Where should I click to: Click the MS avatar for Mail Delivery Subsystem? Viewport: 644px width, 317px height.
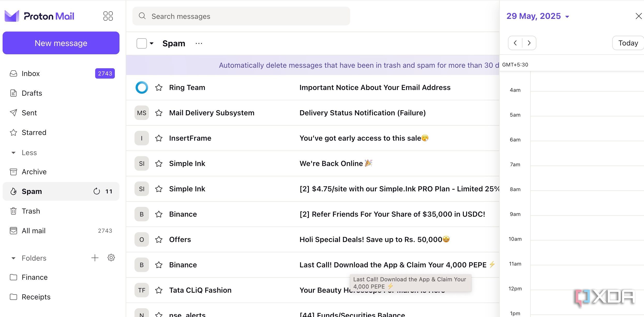142,113
